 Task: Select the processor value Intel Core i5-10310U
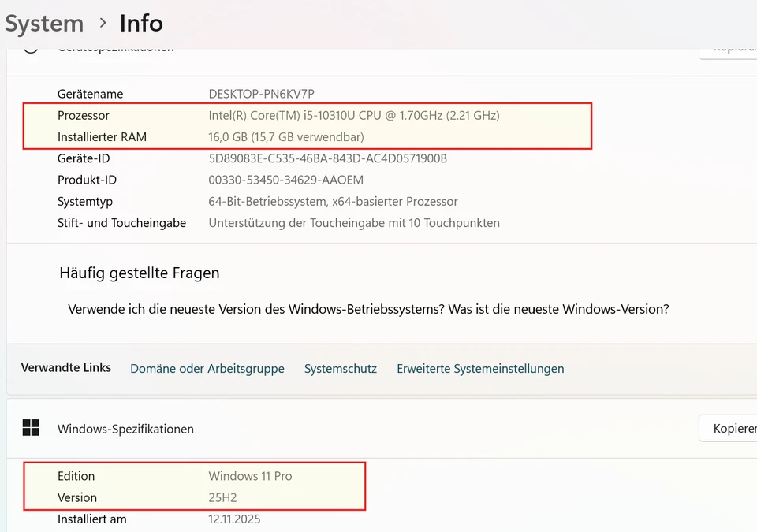[354, 115]
